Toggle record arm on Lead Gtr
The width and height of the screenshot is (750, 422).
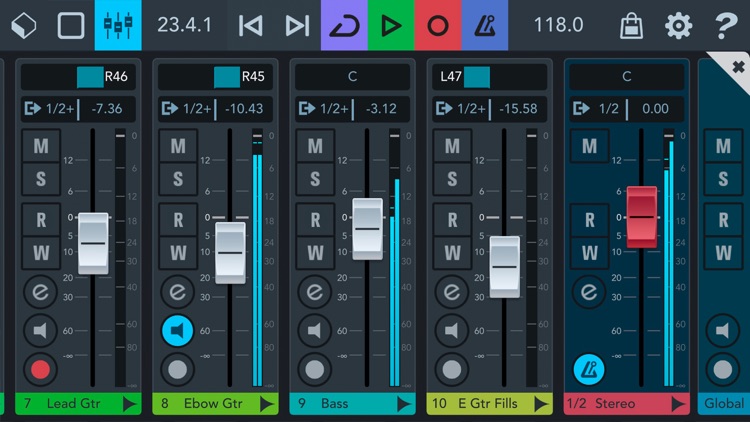click(40, 369)
